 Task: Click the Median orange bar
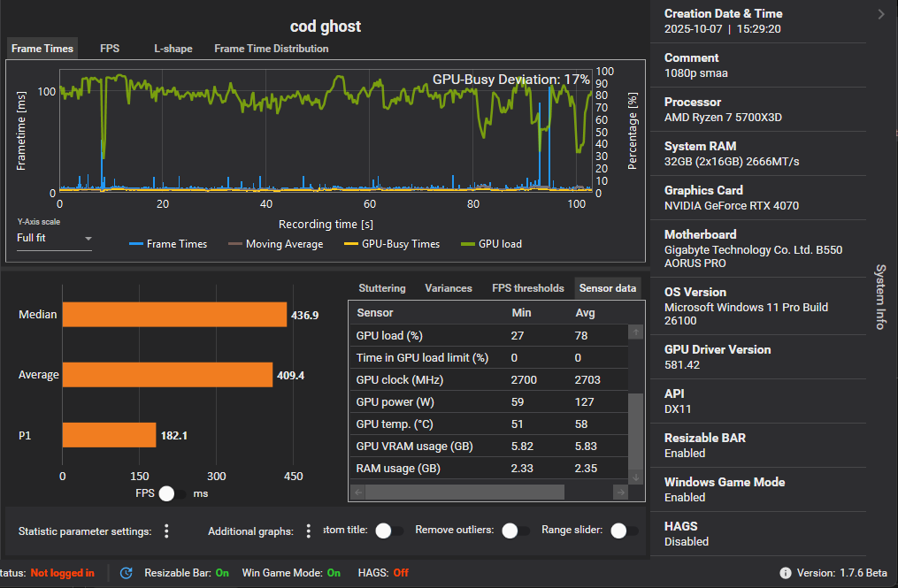coord(174,314)
